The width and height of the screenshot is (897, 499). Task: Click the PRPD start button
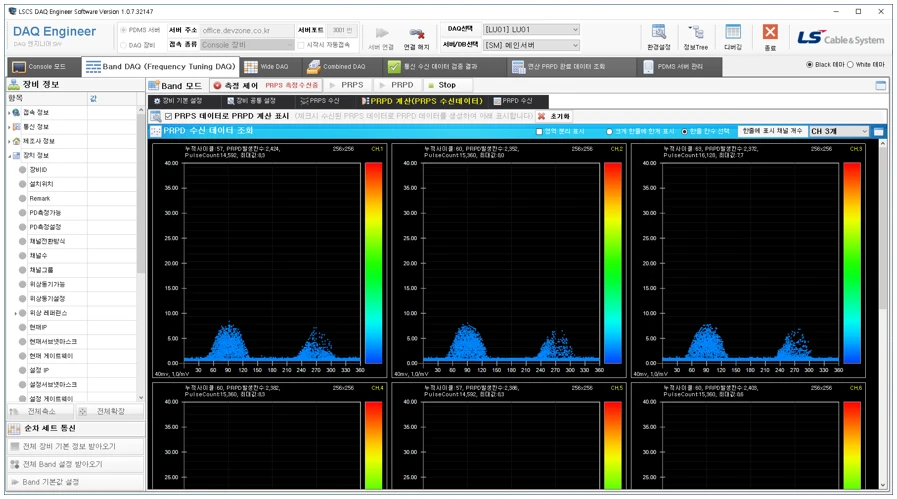(x=396, y=85)
